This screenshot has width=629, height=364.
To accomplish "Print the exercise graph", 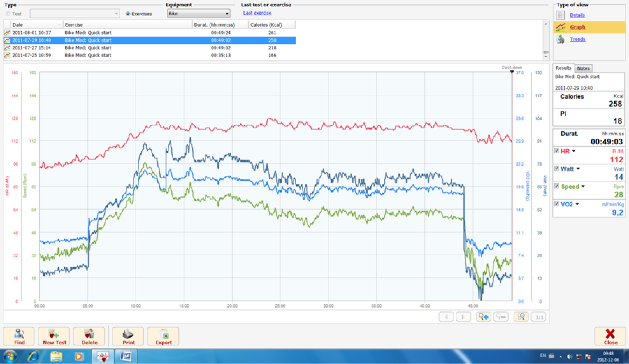I will (x=128, y=336).
